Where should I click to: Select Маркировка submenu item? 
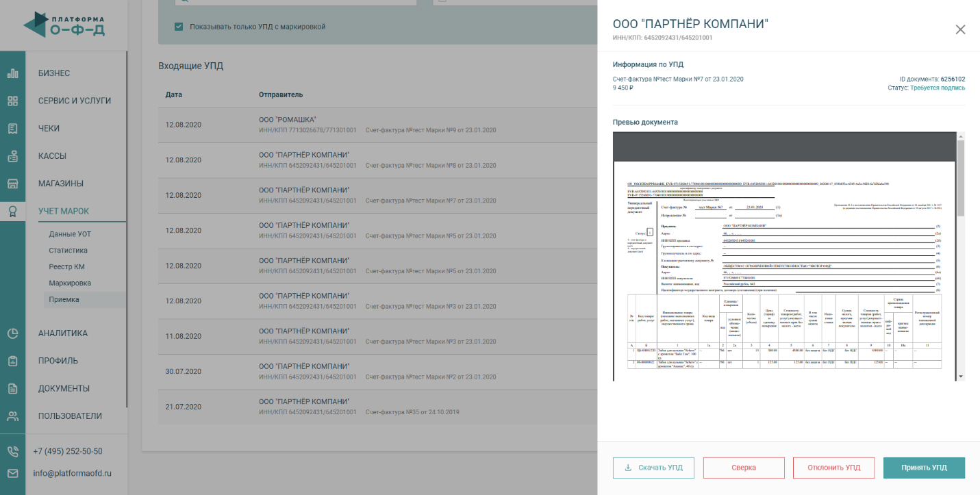(x=70, y=283)
